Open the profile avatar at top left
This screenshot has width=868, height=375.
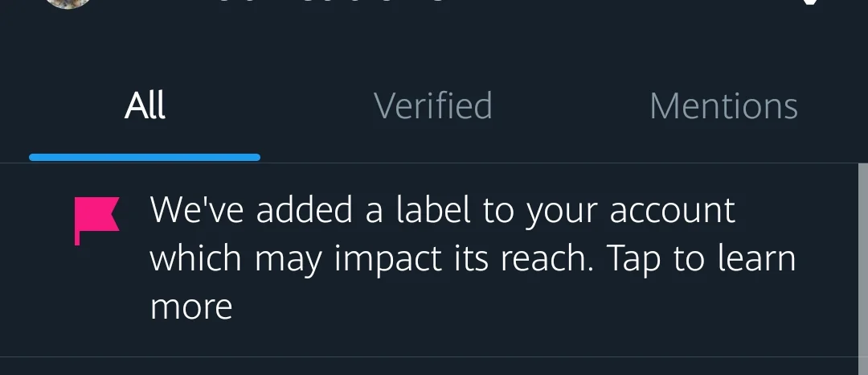[x=68, y=3]
